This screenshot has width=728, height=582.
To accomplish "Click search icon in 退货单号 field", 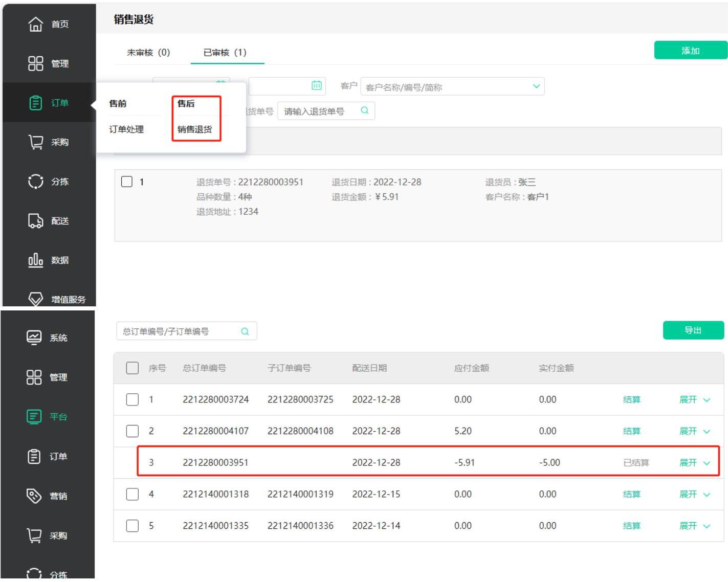I will pos(364,110).
